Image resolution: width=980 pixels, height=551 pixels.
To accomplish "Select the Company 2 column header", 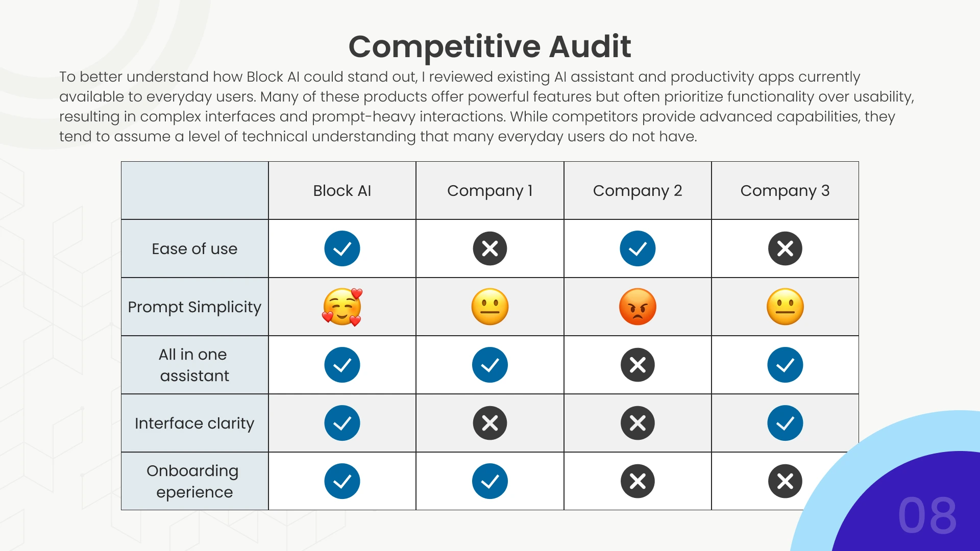I will [x=638, y=191].
